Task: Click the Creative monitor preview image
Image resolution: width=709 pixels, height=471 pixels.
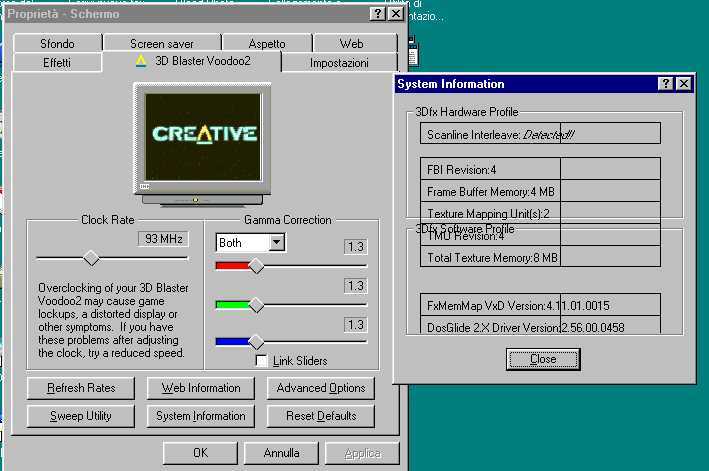Action: [x=203, y=144]
